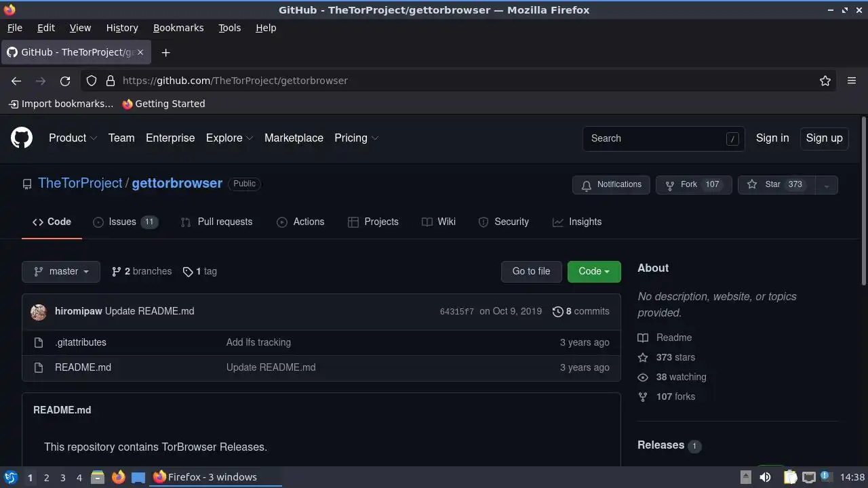Click the GitHub octocat logo
The height and width of the screenshot is (488, 868).
point(22,138)
